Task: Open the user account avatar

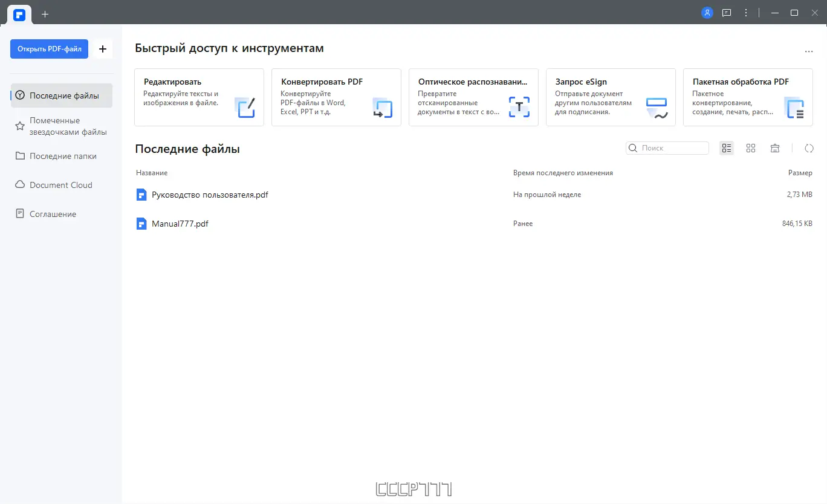Action: 707,13
